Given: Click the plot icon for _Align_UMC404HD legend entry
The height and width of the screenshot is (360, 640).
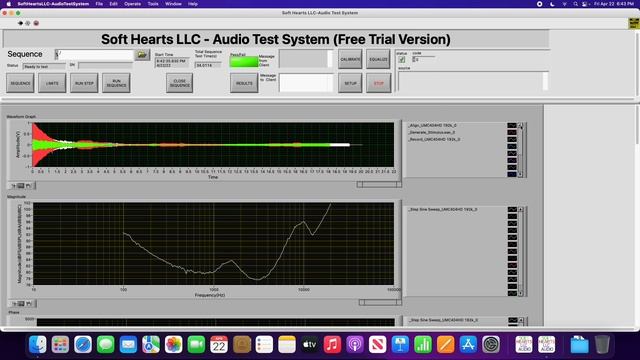Looking at the screenshot, I should pyautogui.click(x=512, y=125).
